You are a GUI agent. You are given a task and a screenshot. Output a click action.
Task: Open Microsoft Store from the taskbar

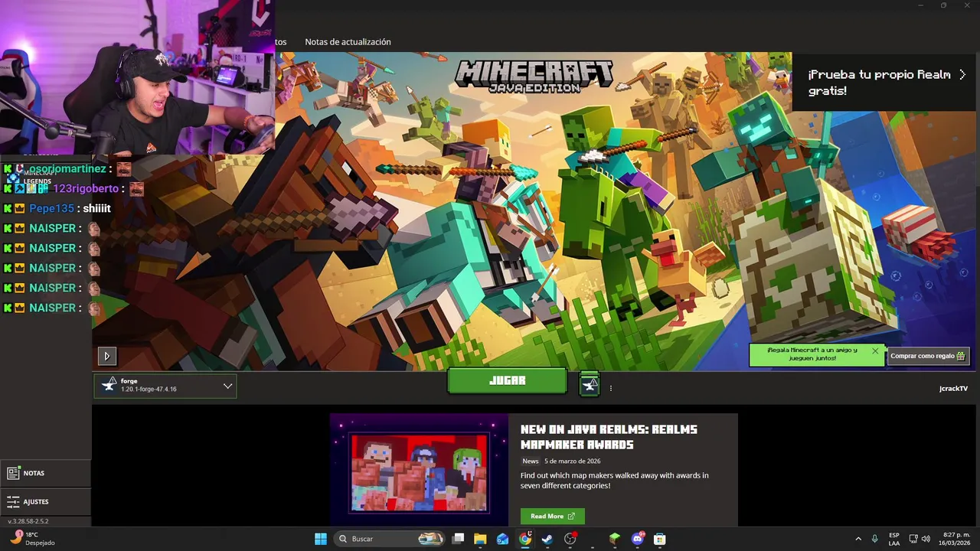tap(659, 539)
